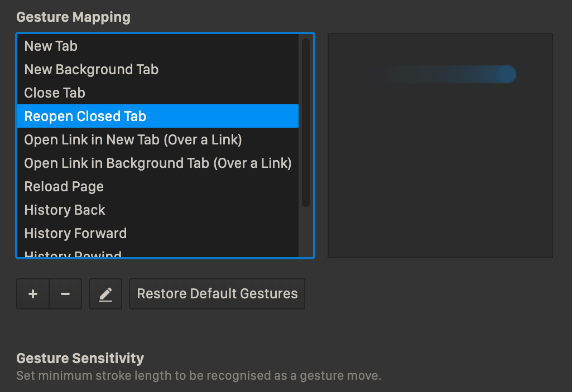Pick Open Link in New Tab entry
Image resolution: width=572 pixels, height=392 pixels.
(158, 139)
